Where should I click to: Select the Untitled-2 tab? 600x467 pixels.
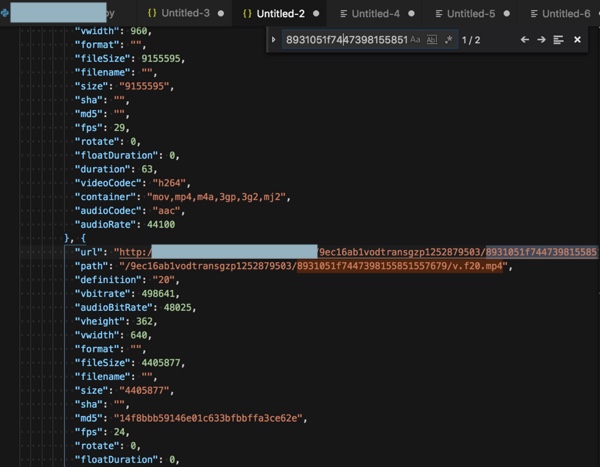coord(280,13)
